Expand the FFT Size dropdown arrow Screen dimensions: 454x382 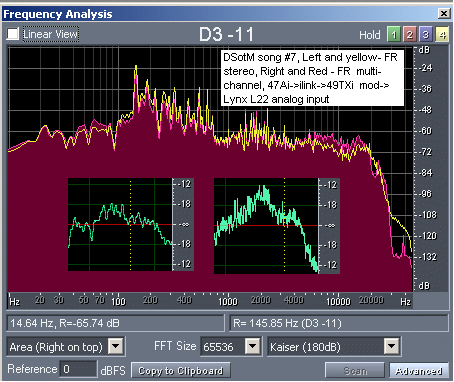[x=253, y=346]
